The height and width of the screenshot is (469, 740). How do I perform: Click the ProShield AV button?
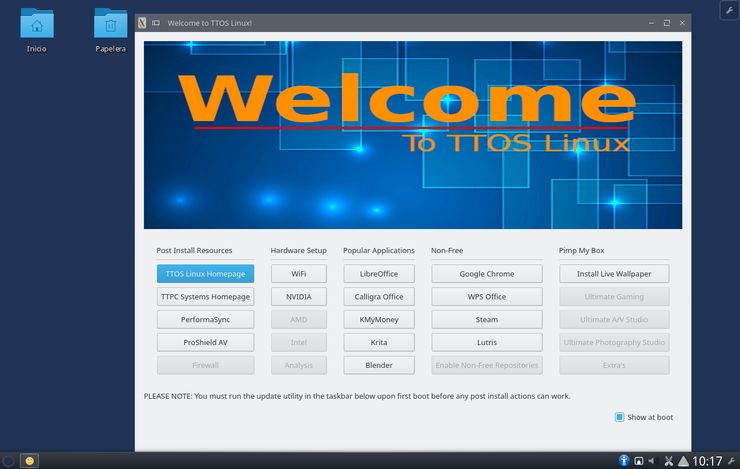[205, 343]
